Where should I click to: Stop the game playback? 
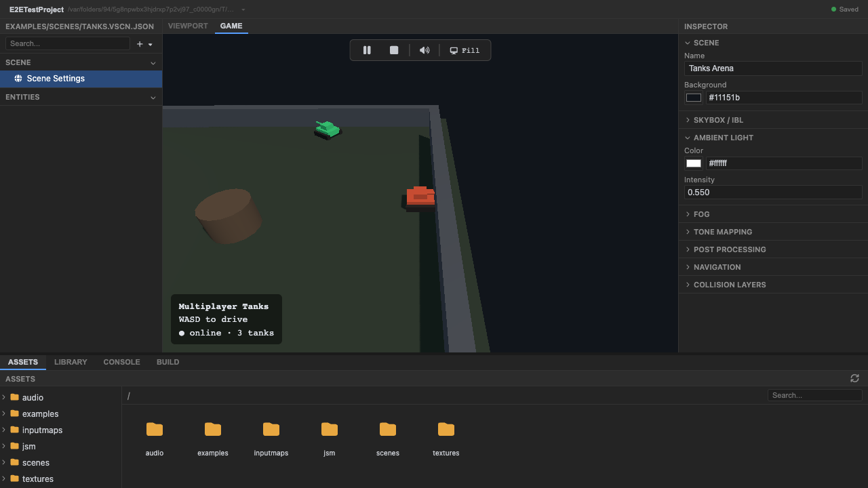pos(394,50)
